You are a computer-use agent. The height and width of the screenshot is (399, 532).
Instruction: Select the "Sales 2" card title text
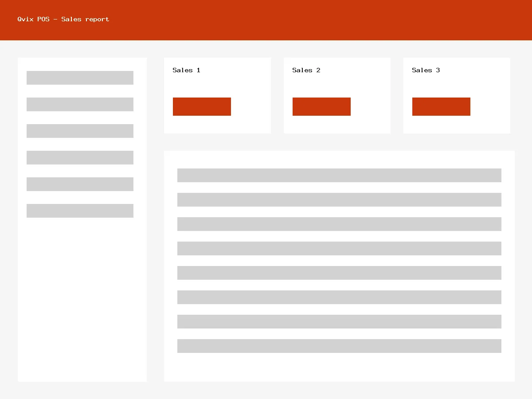pyautogui.click(x=306, y=70)
